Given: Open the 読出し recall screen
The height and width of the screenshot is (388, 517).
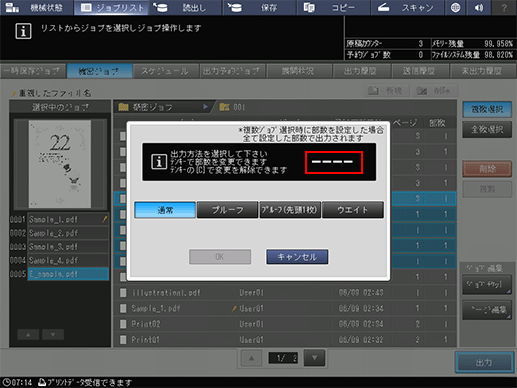Looking at the screenshot, I should 185,7.
